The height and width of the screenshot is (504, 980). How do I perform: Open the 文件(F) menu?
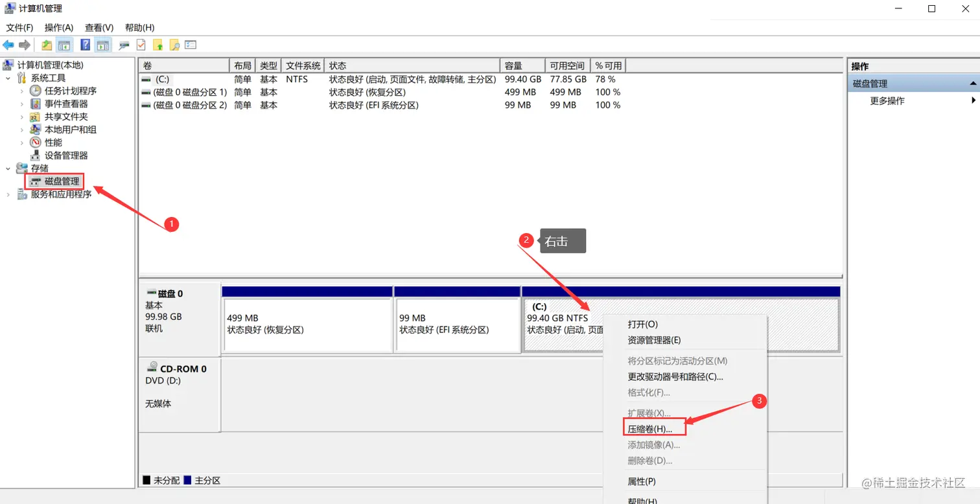pyautogui.click(x=19, y=27)
